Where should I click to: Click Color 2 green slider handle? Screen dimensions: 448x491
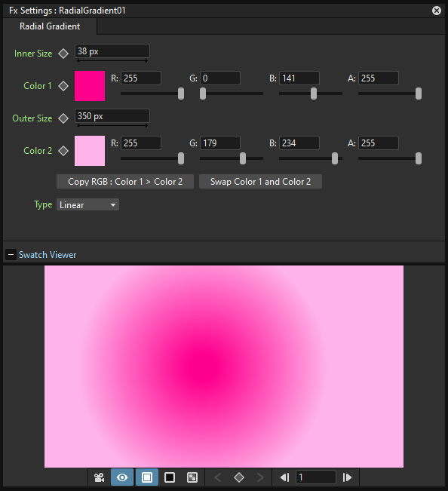[243, 158]
